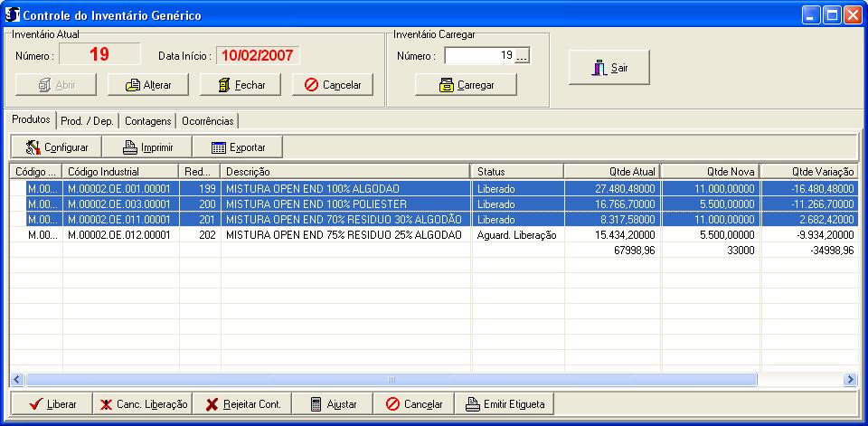Click Liberar with the checkmark icon
Screen dimensions: 868x426
point(52,404)
